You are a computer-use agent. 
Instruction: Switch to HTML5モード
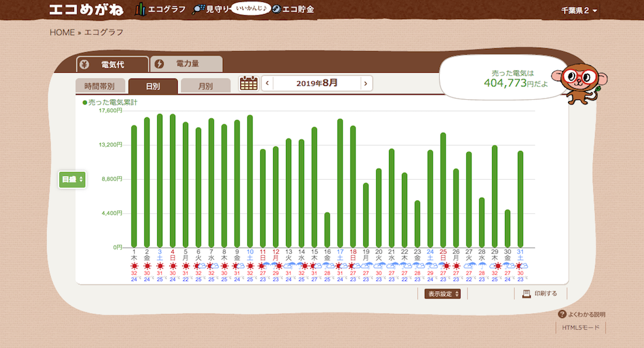tap(581, 327)
